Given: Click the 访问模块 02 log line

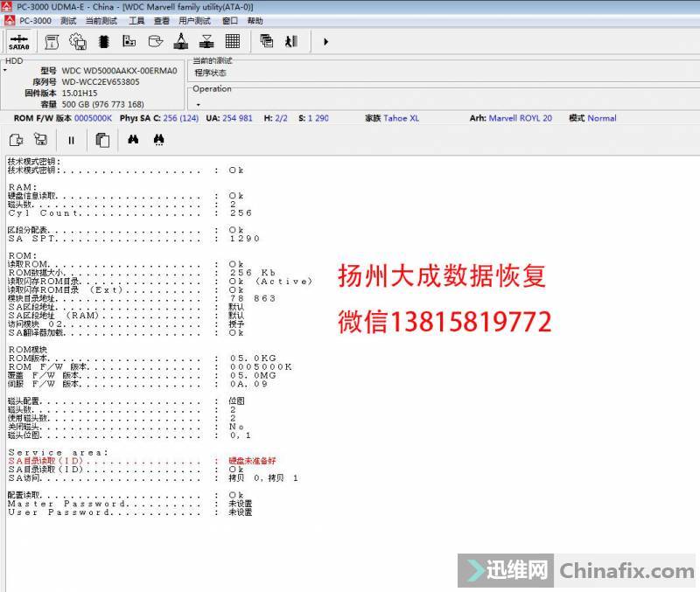Looking at the screenshot, I should point(126,324).
